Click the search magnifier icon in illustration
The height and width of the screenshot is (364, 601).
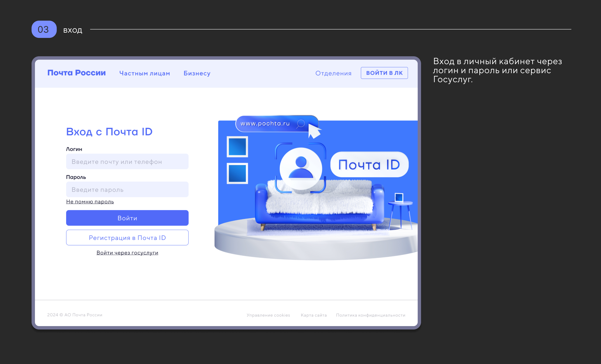tap(301, 123)
